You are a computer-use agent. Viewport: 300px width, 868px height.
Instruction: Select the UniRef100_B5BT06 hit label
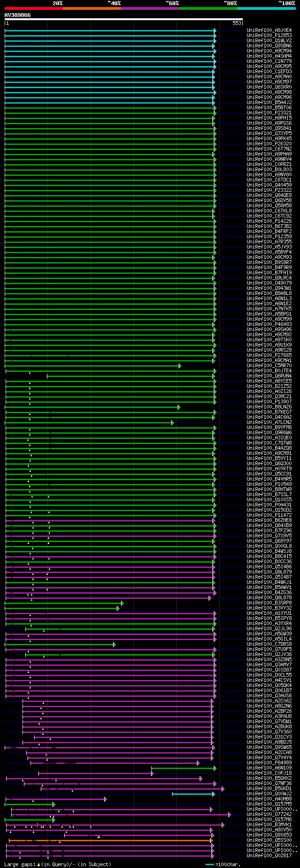pos(269,108)
